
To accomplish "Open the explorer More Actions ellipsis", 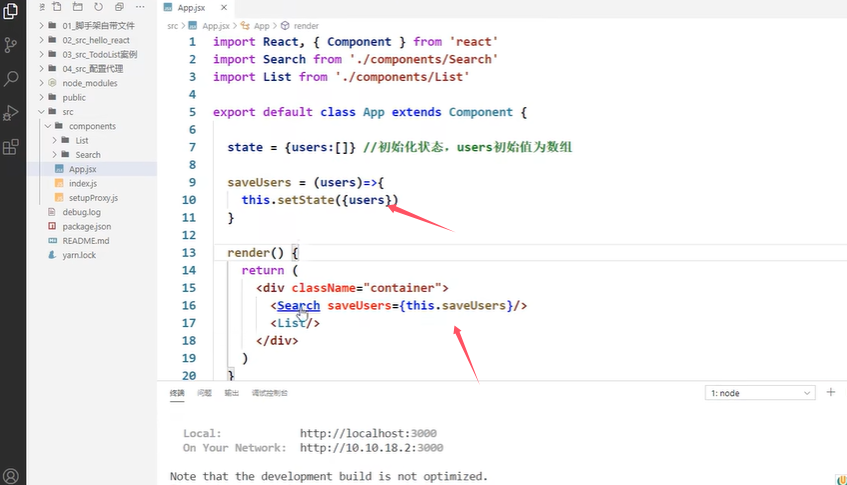I will (x=140, y=7).
